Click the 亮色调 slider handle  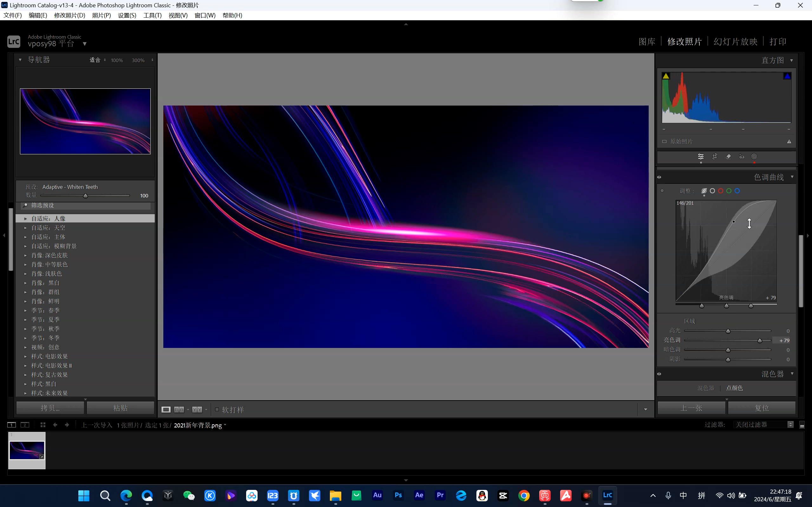(760, 341)
